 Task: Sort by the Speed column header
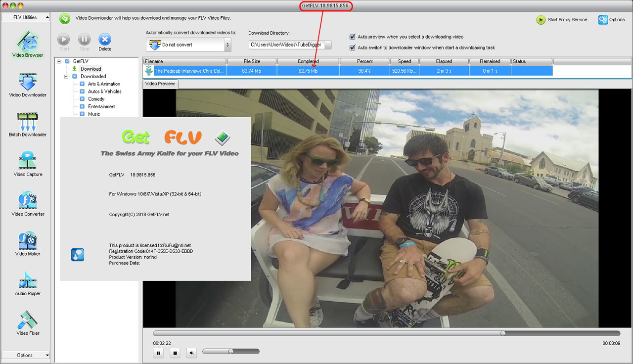[405, 61]
